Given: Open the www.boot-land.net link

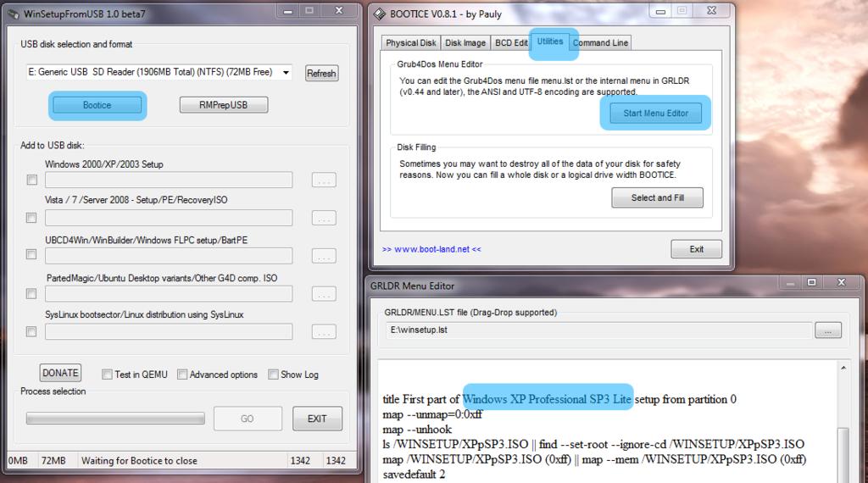Looking at the screenshot, I should click(431, 249).
